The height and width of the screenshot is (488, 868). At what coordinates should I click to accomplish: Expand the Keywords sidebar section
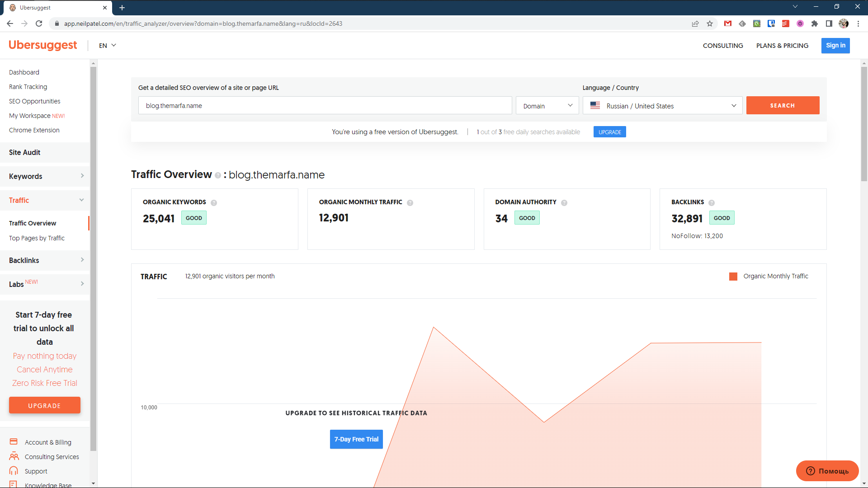(45, 176)
